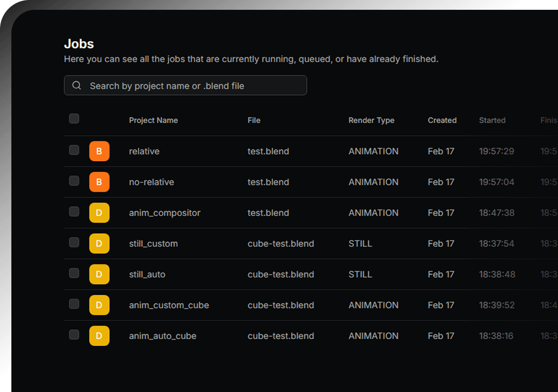Open the no-relative project name
558x392 pixels.
pos(151,182)
